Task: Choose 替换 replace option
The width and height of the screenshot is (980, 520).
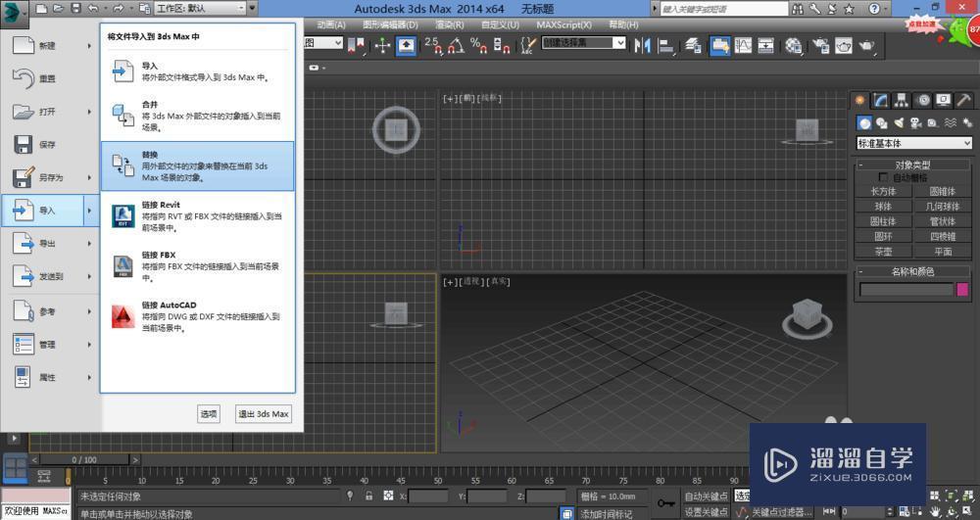Action: [198, 165]
